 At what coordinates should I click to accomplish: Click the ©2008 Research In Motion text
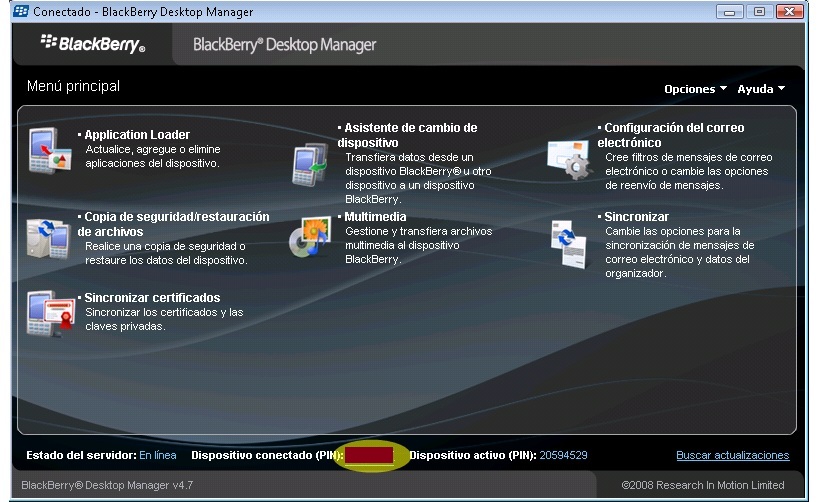703,485
